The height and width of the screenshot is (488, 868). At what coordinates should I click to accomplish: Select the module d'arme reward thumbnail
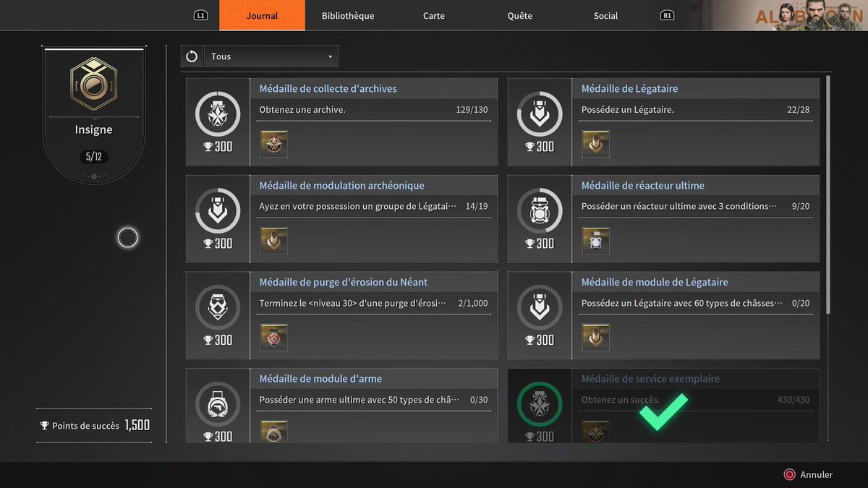274,432
